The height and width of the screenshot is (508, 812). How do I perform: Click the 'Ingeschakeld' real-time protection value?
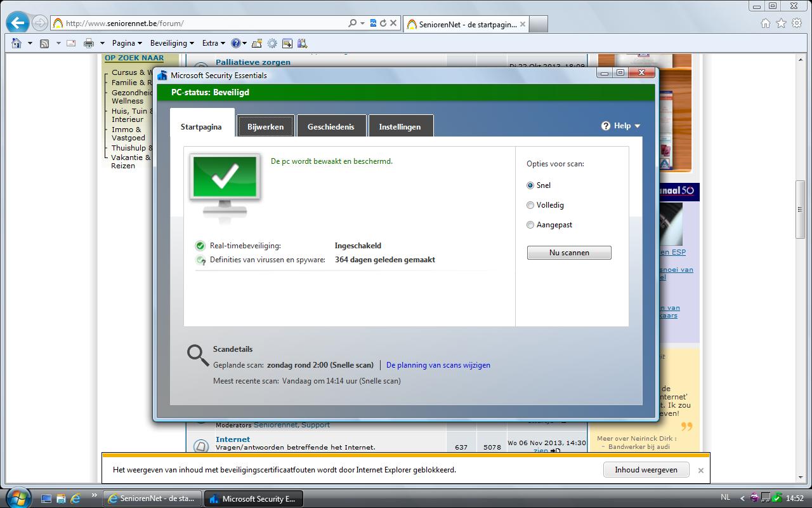click(358, 246)
